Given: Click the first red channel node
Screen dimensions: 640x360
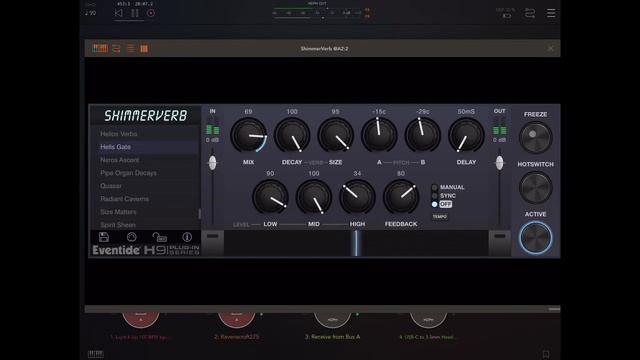Looking at the screenshot, I should tap(141, 320).
